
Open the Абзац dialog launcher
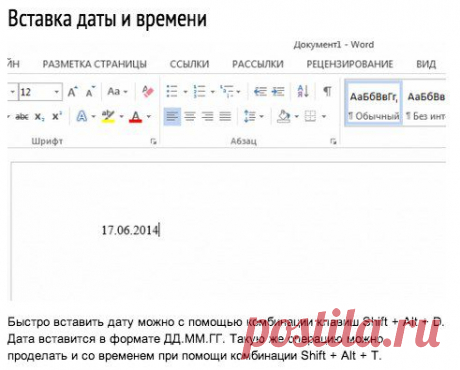333,141
